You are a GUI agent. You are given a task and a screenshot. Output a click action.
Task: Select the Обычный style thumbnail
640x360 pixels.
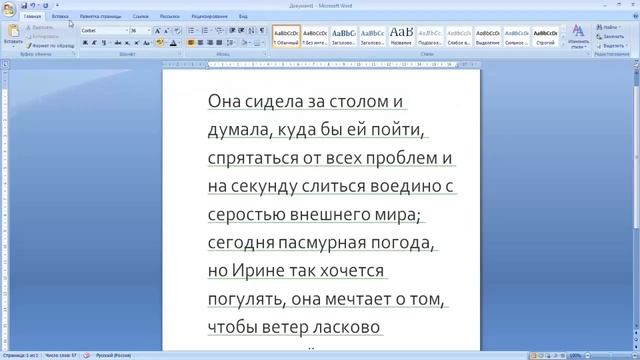pos(286,36)
